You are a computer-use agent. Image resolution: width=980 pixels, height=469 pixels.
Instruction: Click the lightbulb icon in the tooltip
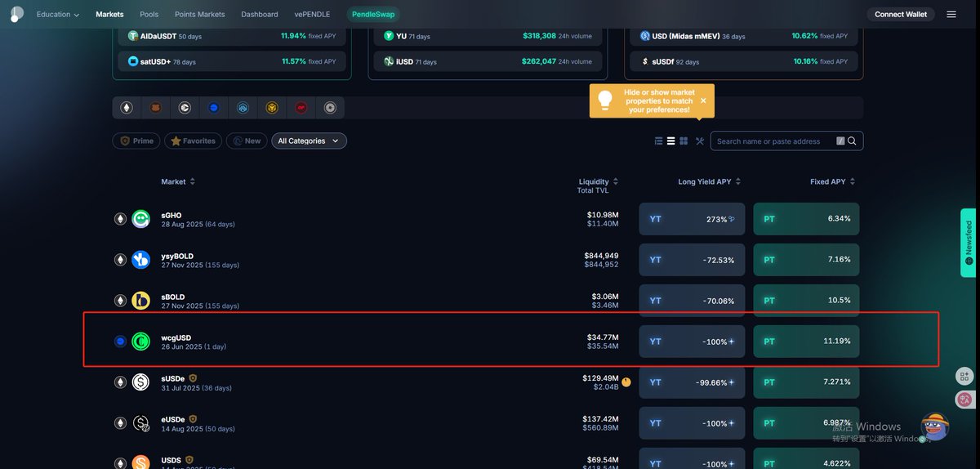point(605,100)
